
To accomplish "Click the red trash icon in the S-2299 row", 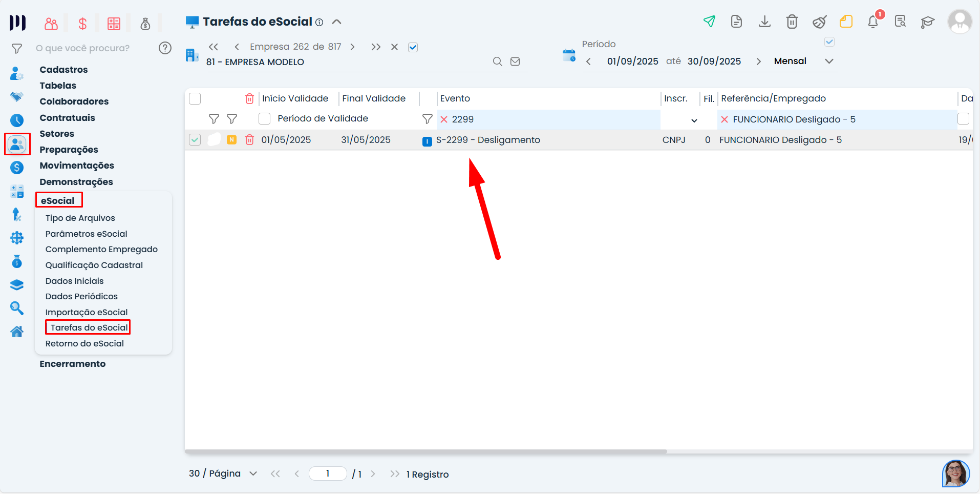I will (x=249, y=140).
